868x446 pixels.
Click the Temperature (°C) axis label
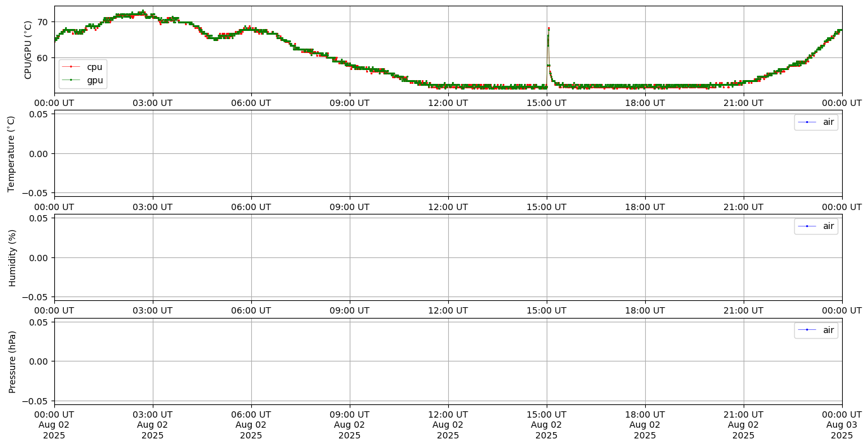click(x=11, y=153)
